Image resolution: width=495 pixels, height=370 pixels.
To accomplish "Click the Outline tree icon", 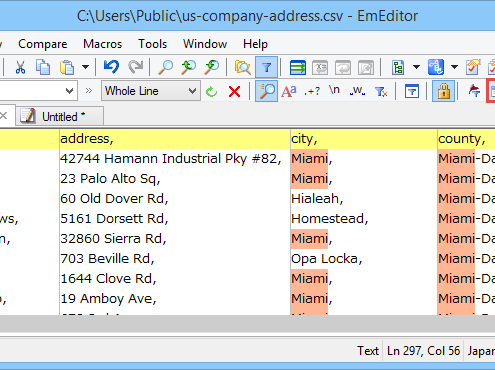I will tap(398, 68).
